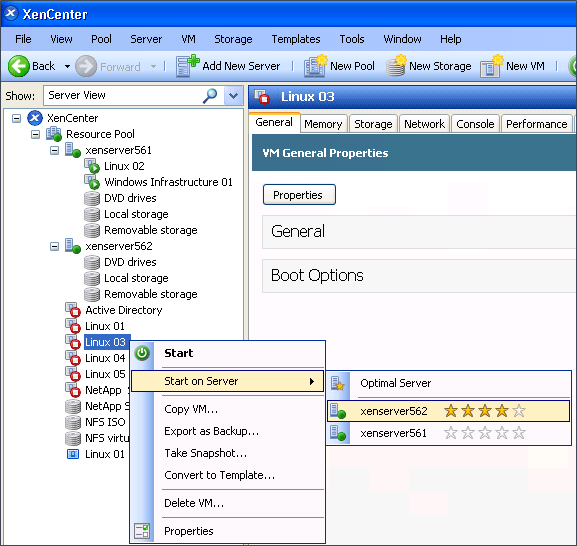Select Take Snapshot... in context menu

point(227,453)
